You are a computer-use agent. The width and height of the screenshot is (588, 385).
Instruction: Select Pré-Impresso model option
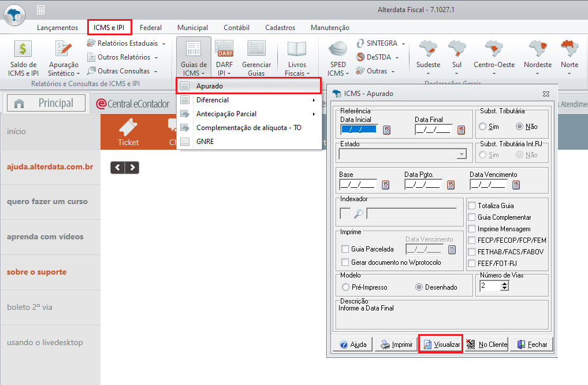coord(346,287)
